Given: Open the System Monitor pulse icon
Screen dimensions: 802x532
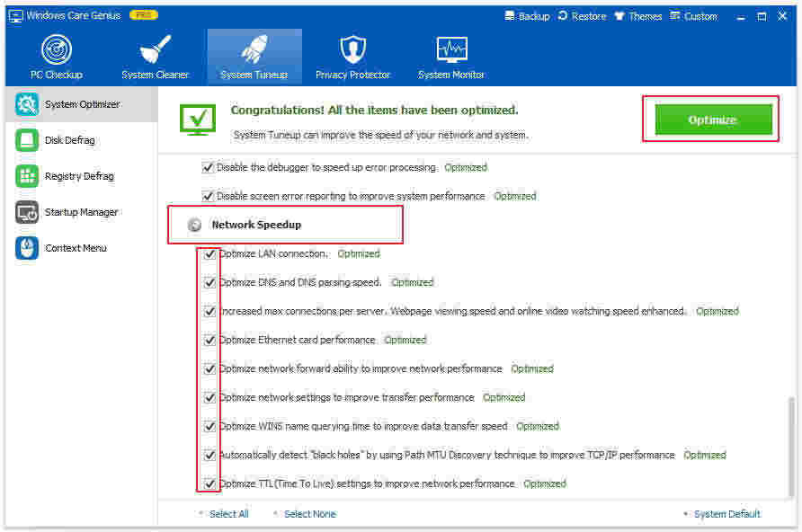Looking at the screenshot, I should (451, 49).
